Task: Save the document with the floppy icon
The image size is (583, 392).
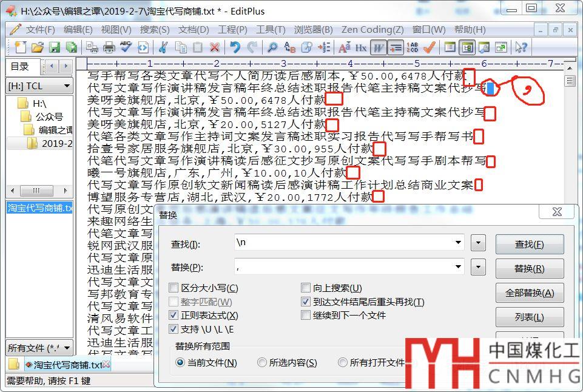Action: 55,47
